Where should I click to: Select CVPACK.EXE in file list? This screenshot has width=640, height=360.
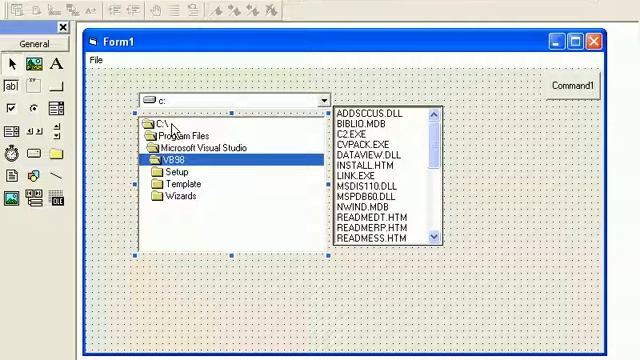(x=362, y=144)
